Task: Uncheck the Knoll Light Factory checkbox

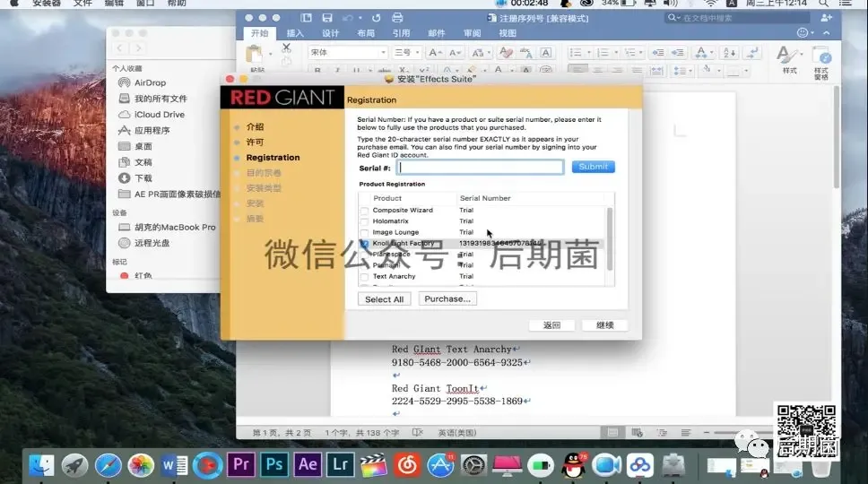Action: pyautogui.click(x=364, y=244)
